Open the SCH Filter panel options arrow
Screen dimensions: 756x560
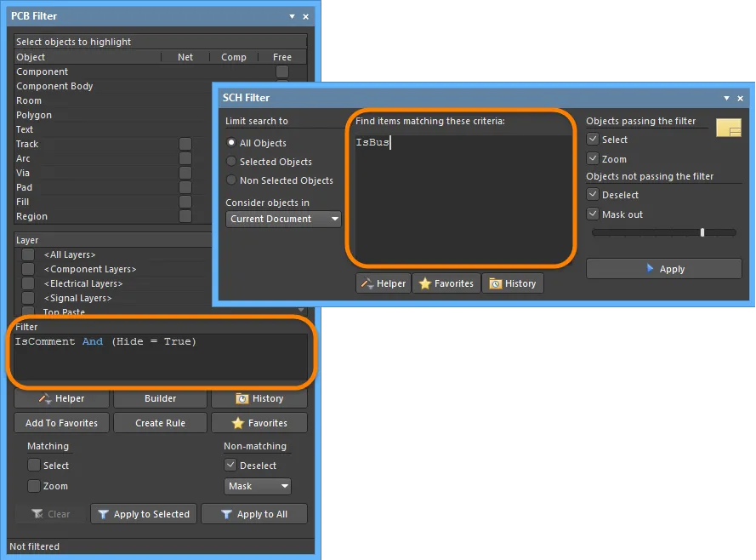726,98
